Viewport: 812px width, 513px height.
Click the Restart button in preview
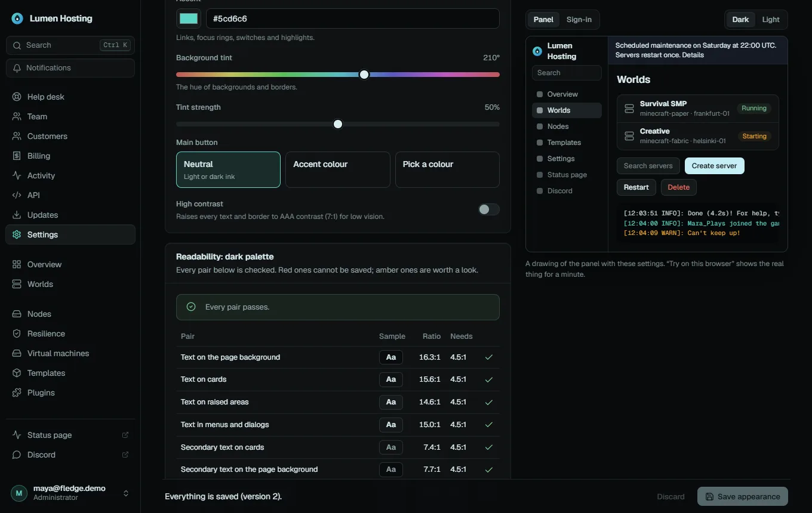coord(636,187)
